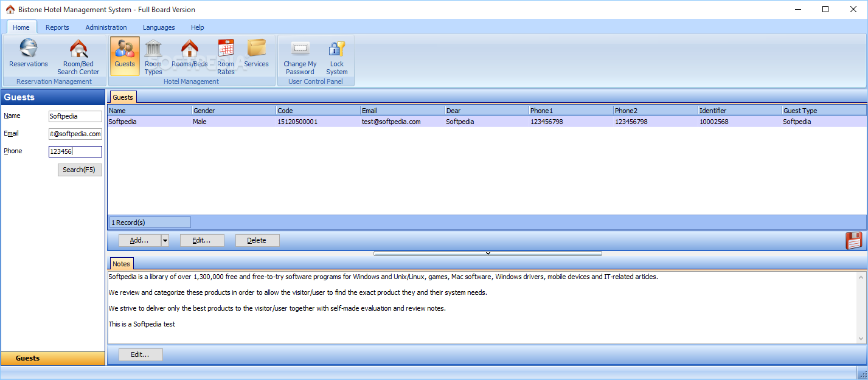868x380 pixels.
Task: Open Room Rates calendar icon
Action: point(226,57)
